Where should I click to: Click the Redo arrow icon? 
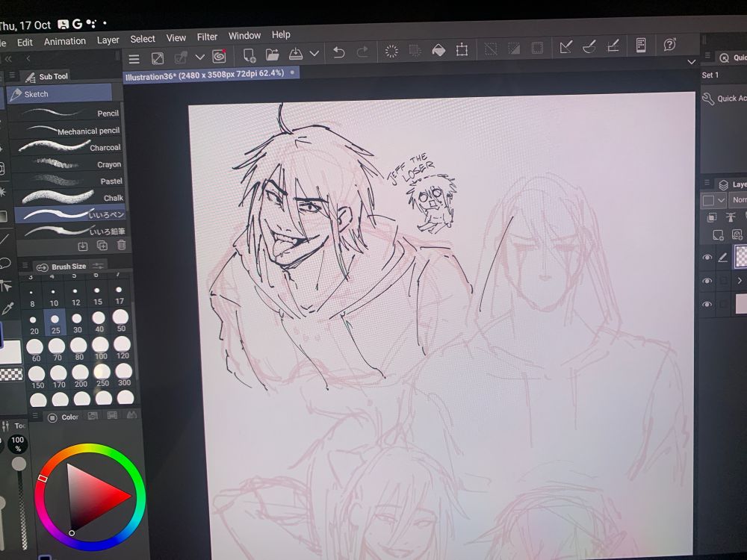(362, 52)
